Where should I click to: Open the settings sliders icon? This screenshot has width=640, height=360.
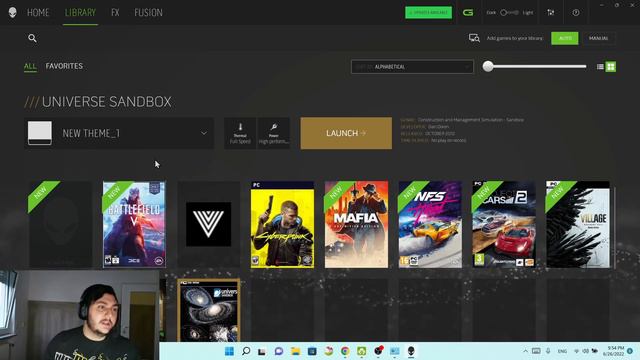point(551,13)
